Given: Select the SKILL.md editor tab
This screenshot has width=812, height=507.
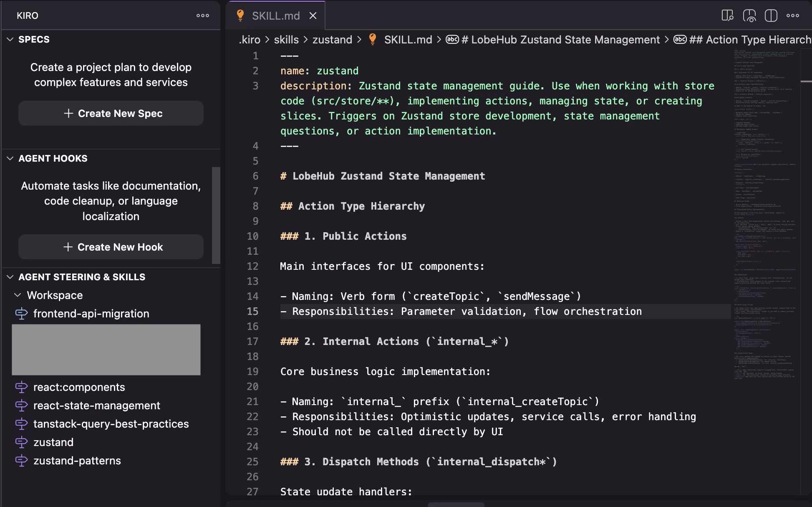Looking at the screenshot, I should 276,15.
